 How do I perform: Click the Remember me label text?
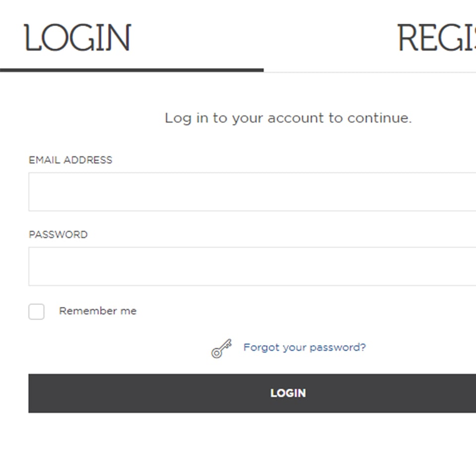(98, 311)
